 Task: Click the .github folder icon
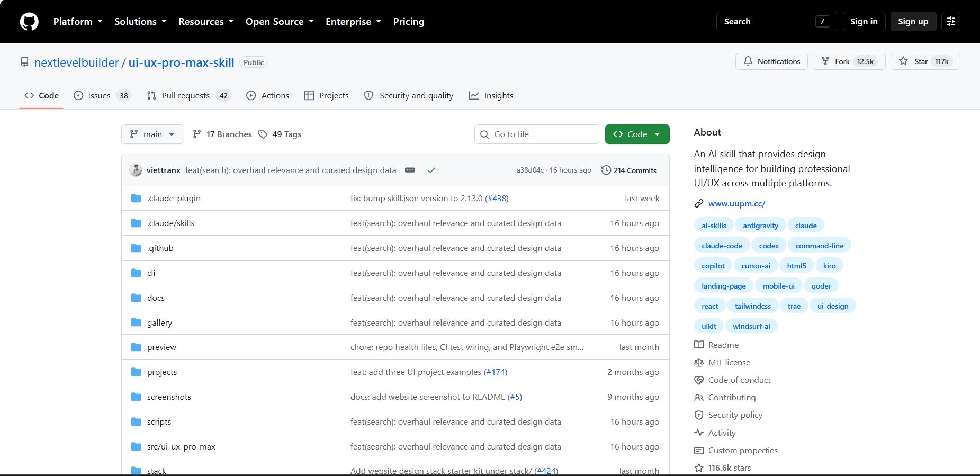[136, 248]
